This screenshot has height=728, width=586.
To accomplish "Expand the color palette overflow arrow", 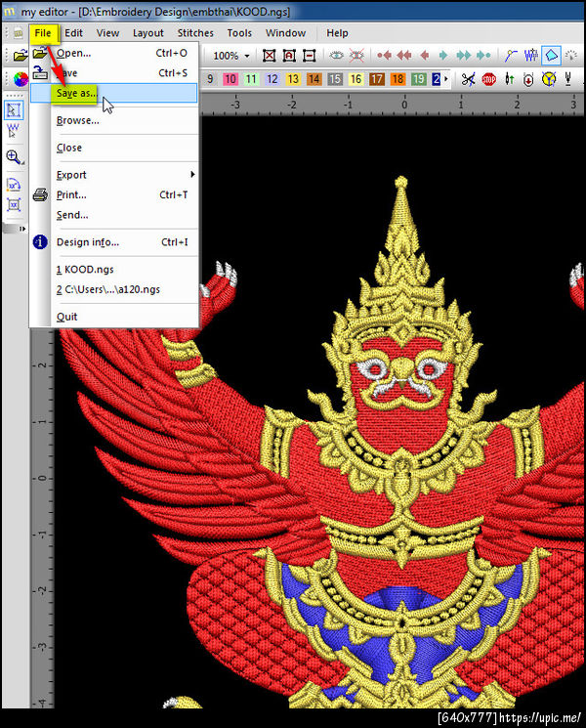I will click(446, 79).
